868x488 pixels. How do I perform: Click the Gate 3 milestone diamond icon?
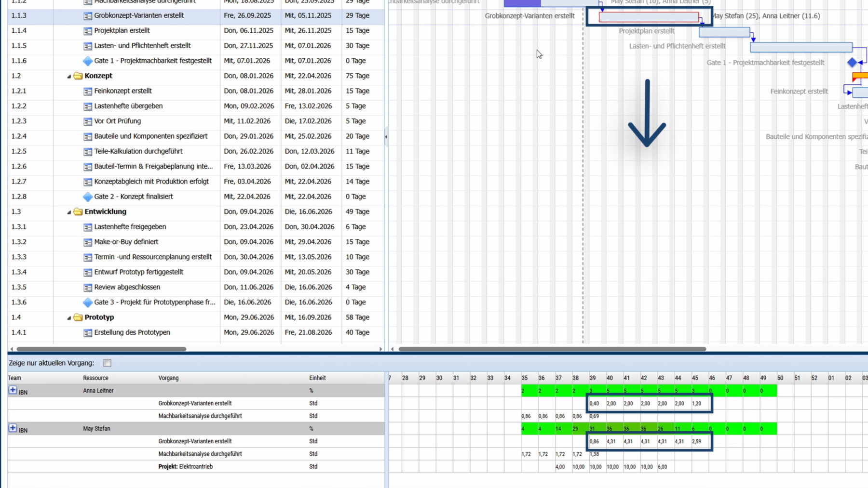(x=87, y=302)
